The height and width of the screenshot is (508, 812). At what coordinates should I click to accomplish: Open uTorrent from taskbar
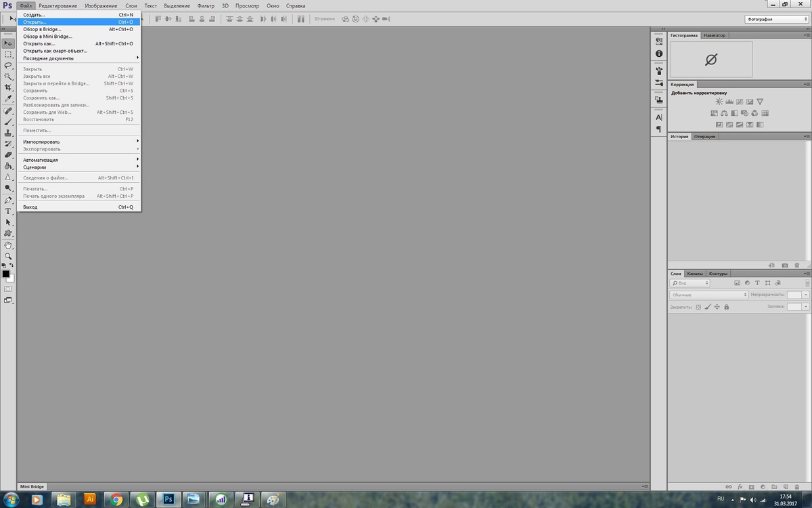(142, 500)
